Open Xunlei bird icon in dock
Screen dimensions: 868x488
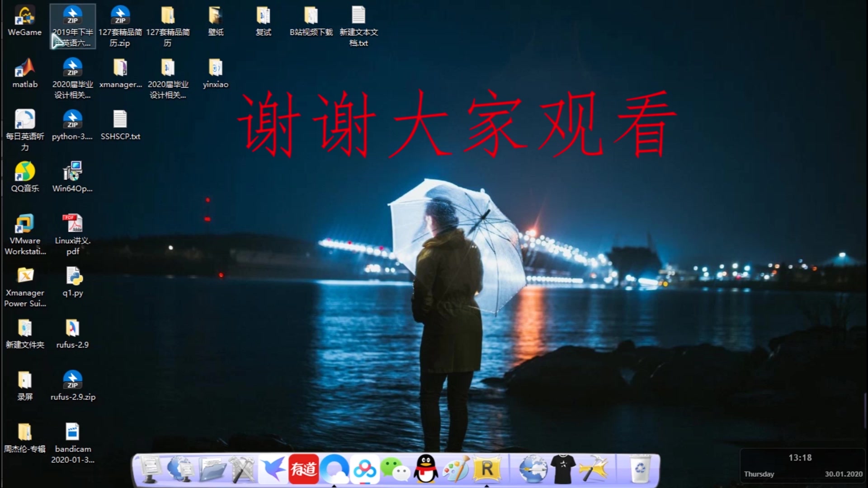point(273,469)
